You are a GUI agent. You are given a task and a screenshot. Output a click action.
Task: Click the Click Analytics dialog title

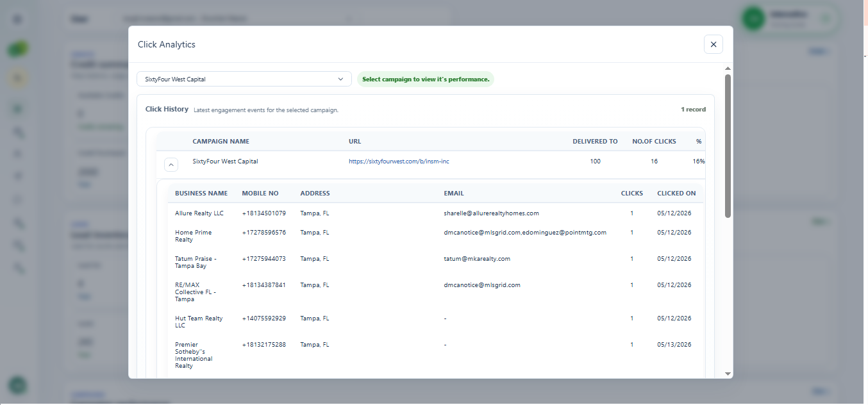click(x=167, y=45)
